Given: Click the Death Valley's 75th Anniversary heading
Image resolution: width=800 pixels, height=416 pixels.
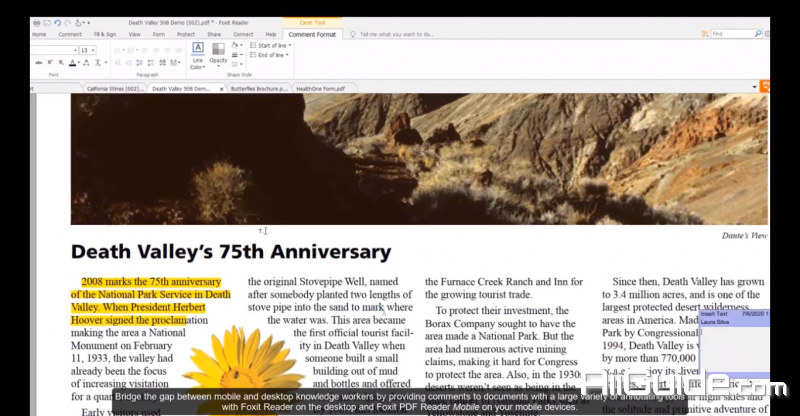Looking at the screenshot, I should (x=231, y=252).
